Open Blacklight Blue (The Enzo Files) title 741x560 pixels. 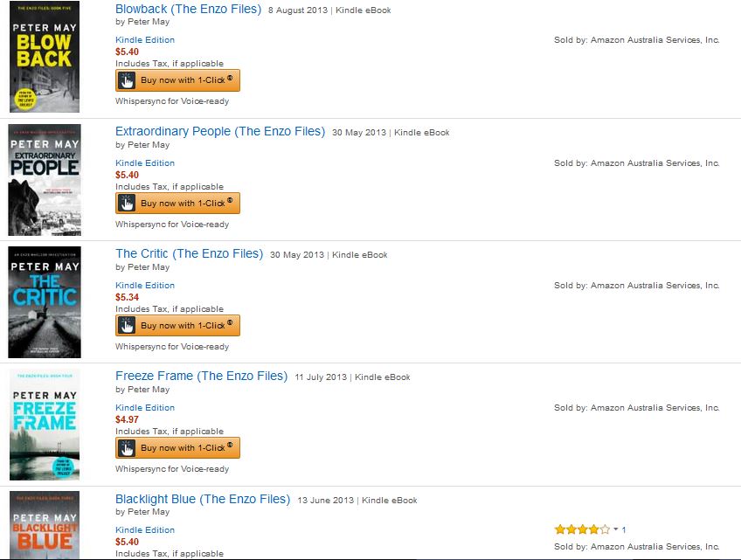point(203,499)
